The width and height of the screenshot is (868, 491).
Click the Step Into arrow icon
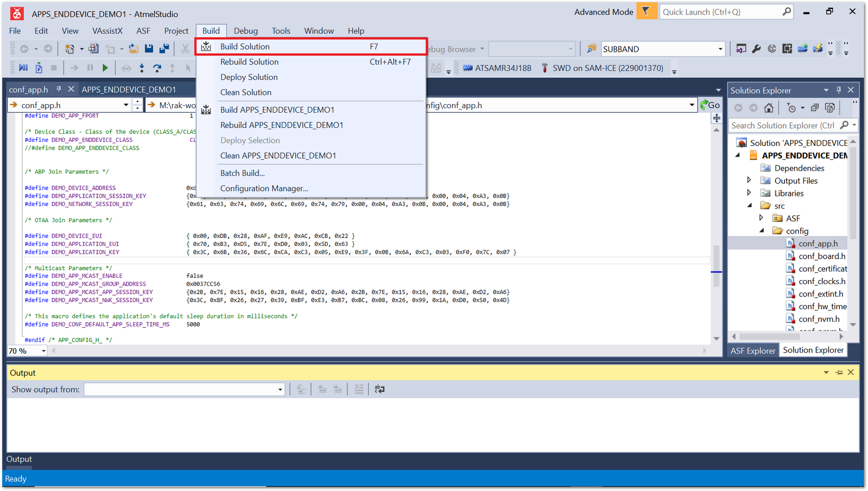[x=142, y=68]
